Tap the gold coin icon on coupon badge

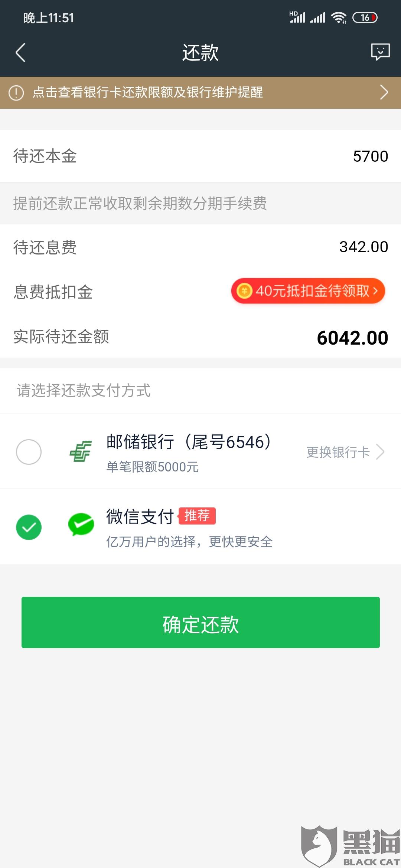[244, 291]
